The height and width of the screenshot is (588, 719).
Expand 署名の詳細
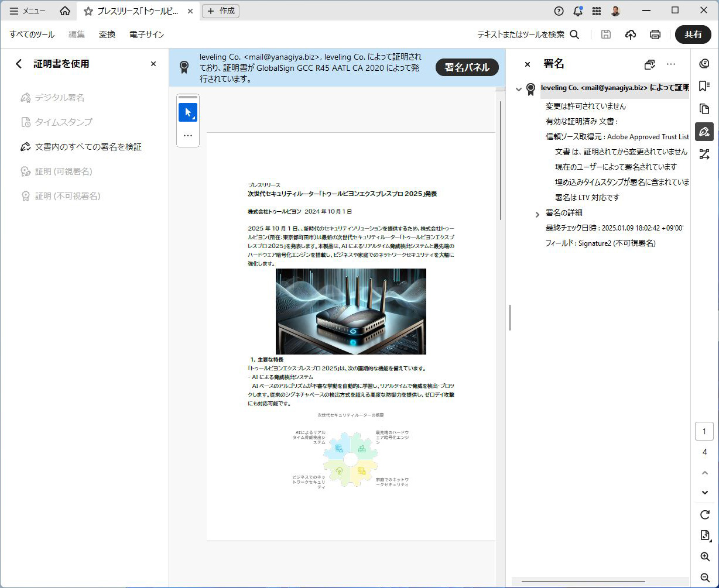[537, 214]
